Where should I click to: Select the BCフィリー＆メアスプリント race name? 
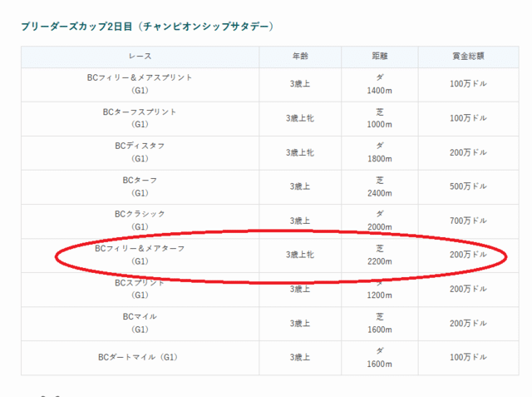point(140,77)
